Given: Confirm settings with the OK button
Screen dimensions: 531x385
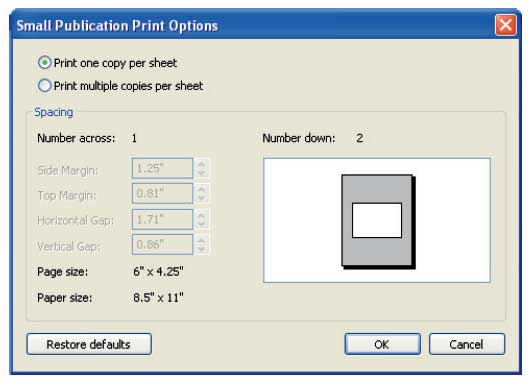Looking at the screenshot, I should pyautogui.click(x=383, y=344).
